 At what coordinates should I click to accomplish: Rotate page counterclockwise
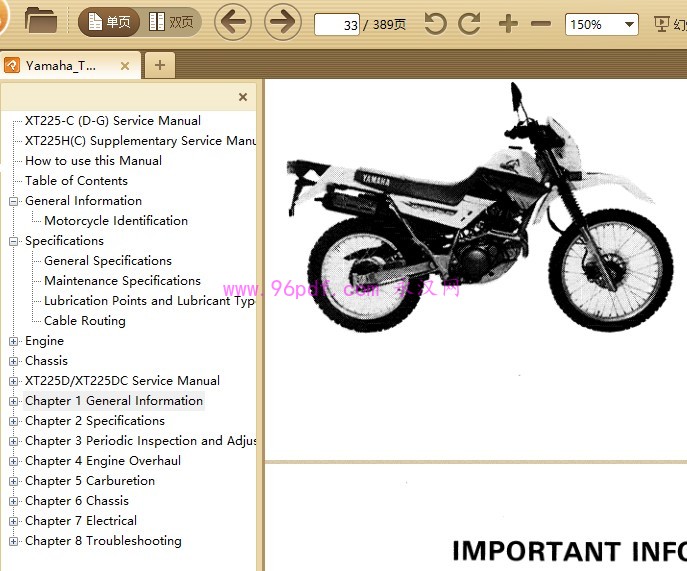coord(435,23)
